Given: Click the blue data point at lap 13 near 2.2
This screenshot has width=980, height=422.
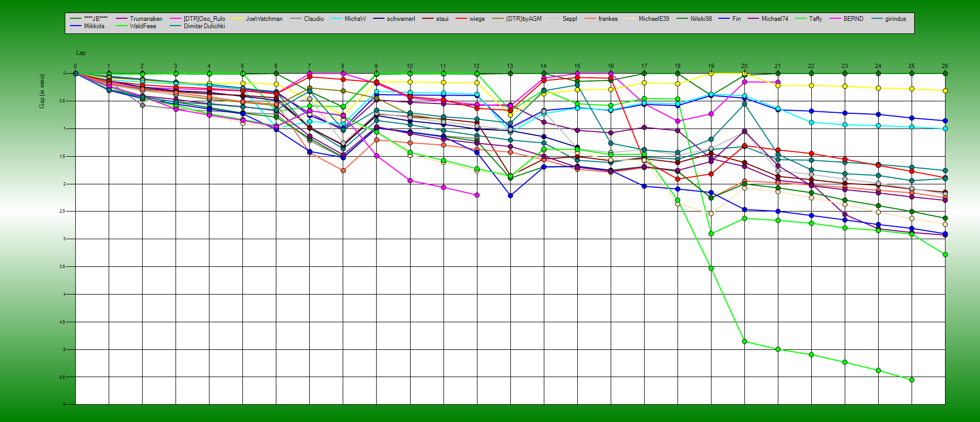Looking at the screenshot, I should pos(510,195).
